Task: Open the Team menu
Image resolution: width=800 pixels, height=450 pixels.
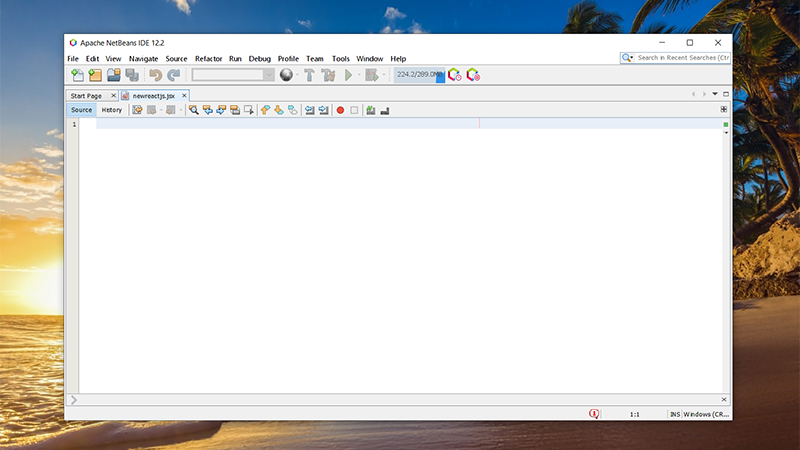Action: (315, 59)
